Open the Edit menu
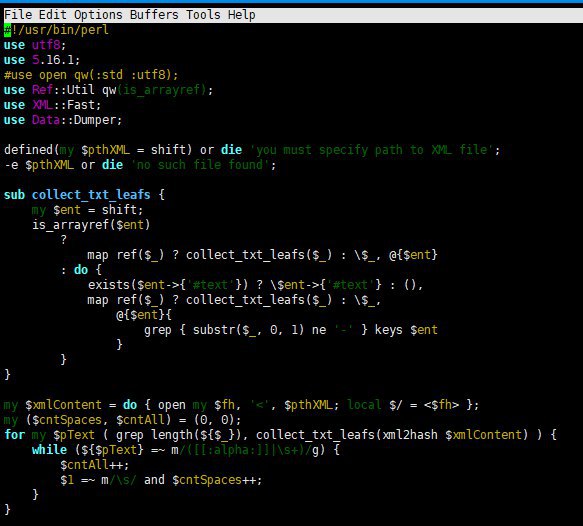The height and width of the screenshot is (526, 583). (x=52, y=15)
